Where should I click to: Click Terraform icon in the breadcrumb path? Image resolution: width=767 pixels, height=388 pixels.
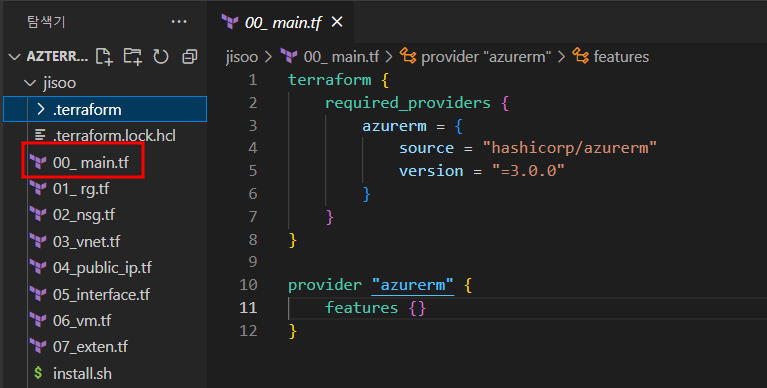coord(289,56)
